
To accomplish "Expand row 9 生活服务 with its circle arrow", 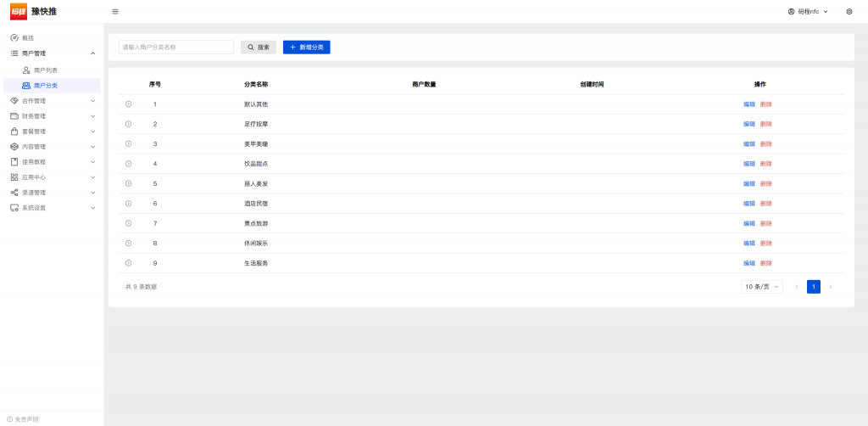I will point(129,263).
